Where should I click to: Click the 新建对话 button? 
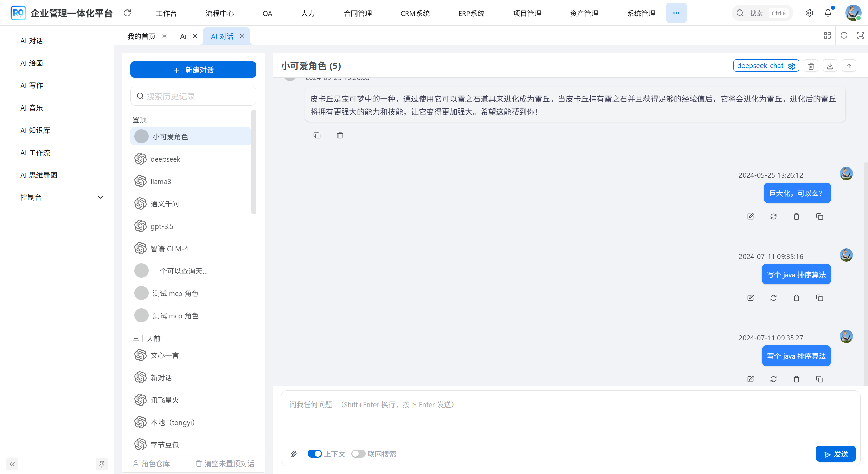click(x=193, y=70)
